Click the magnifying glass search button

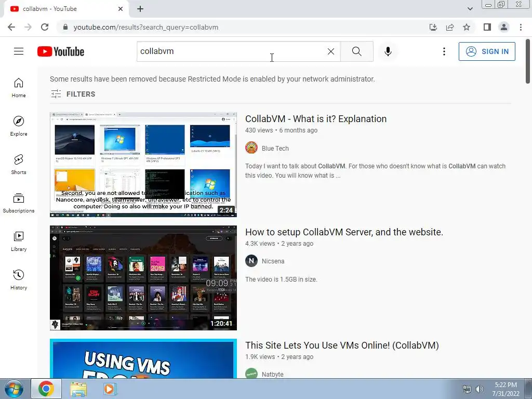356,51
